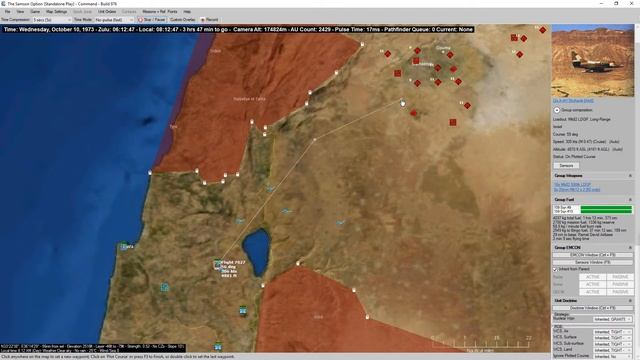This screenshot has width=640, height=360.
Task: Open the Sensors Window (F9) button
Action: pyautogui.click(x=592, y=262)
